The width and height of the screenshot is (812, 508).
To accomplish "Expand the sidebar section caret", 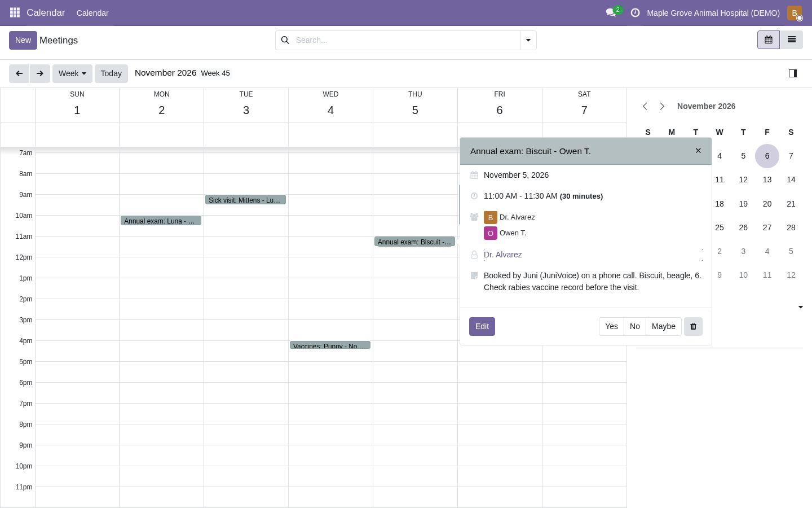I will click(800, 307).
